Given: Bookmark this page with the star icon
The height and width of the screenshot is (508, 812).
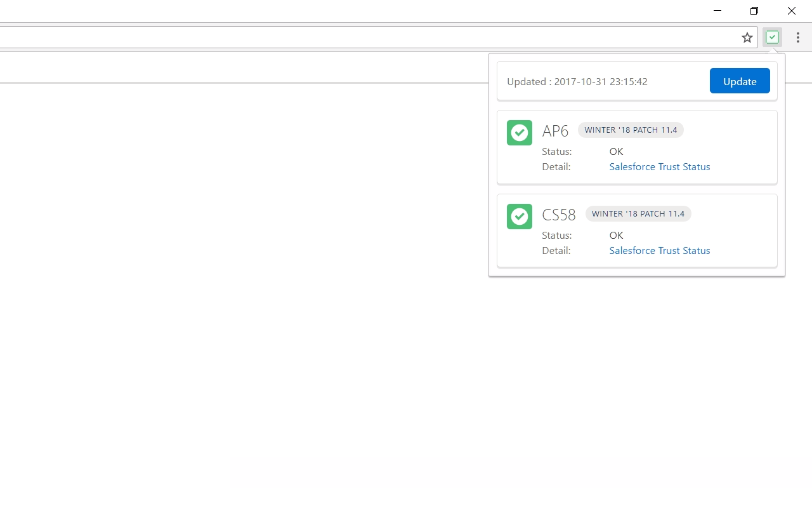Looking at the screenshot, I should click(747, 37).
